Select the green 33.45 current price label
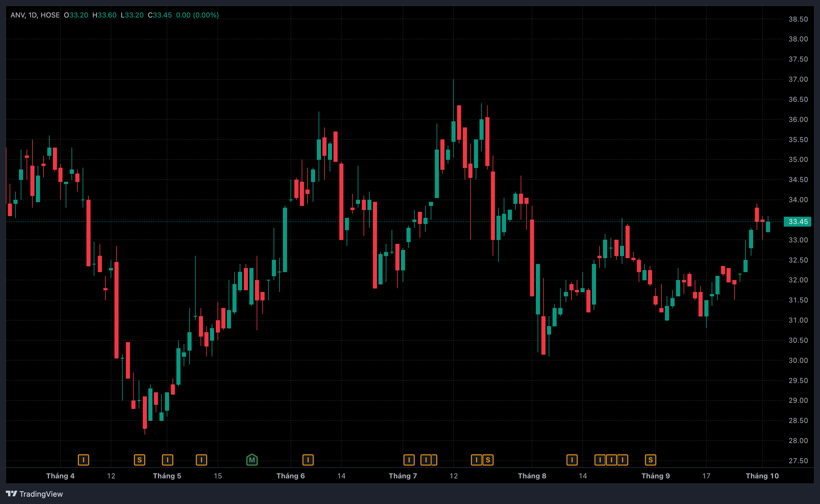 tap(797, 221)
